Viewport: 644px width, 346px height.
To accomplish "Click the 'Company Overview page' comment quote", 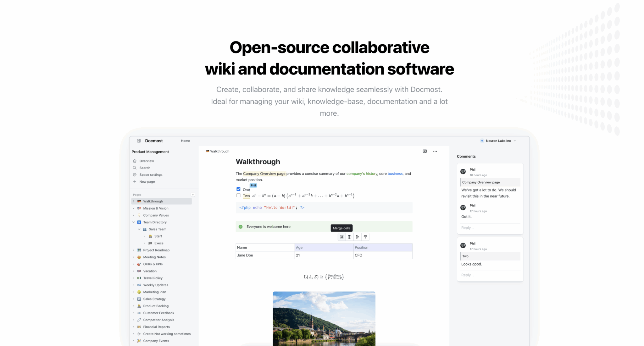I will click(490, 182).
